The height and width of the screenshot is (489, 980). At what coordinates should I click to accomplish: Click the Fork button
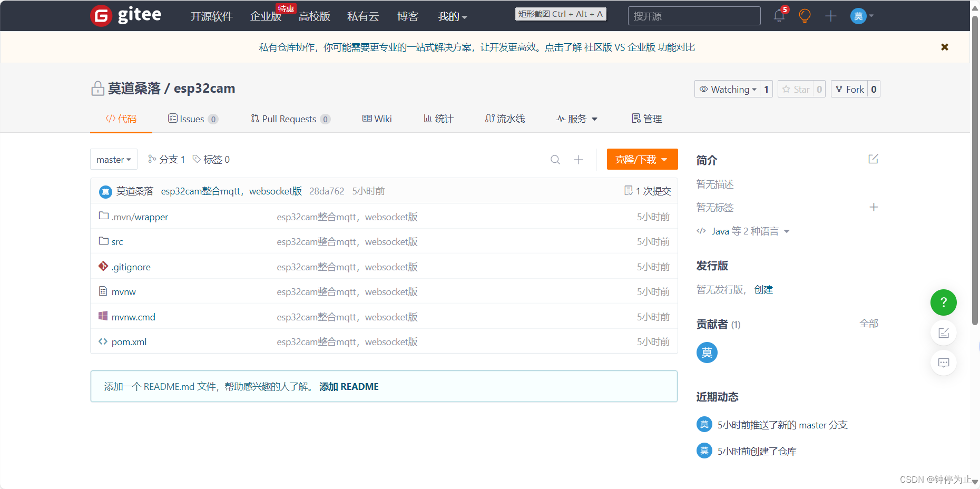click(849, 89)
